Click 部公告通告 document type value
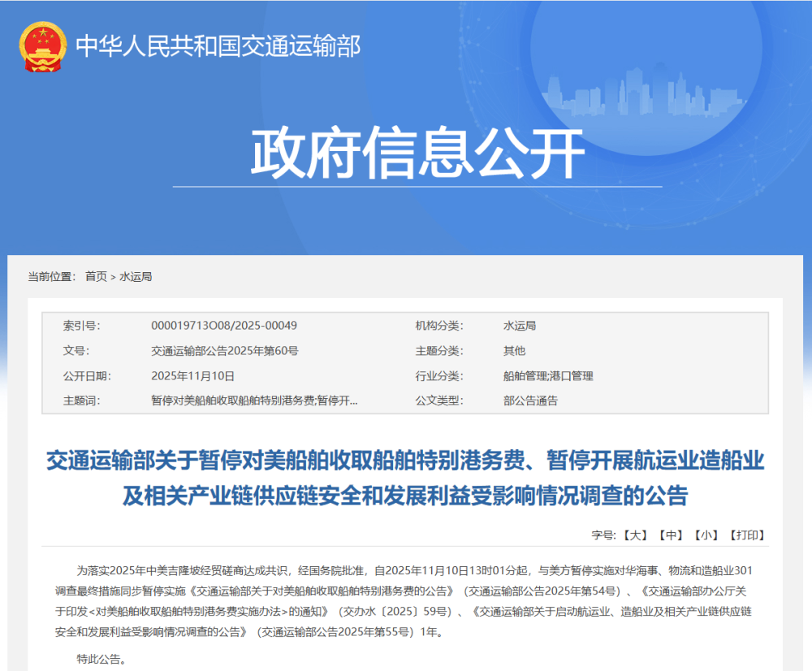Screen dimensions: 812x671 [530, 401]
